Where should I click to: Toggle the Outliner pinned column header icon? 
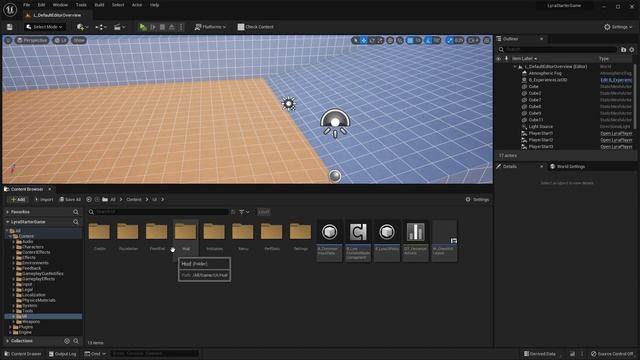(x=506, y=59)
